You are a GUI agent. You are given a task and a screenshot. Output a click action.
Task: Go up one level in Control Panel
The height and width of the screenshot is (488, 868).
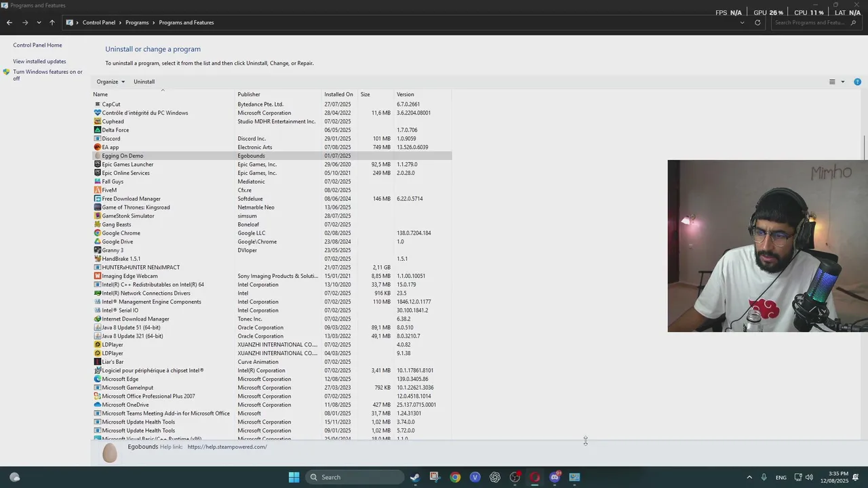[52, 22]
